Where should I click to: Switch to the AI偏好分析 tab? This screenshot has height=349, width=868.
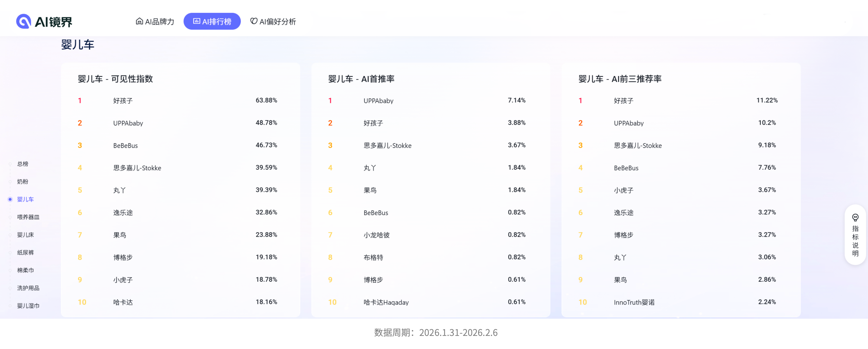pyautogui.click(x=273, y=21)
